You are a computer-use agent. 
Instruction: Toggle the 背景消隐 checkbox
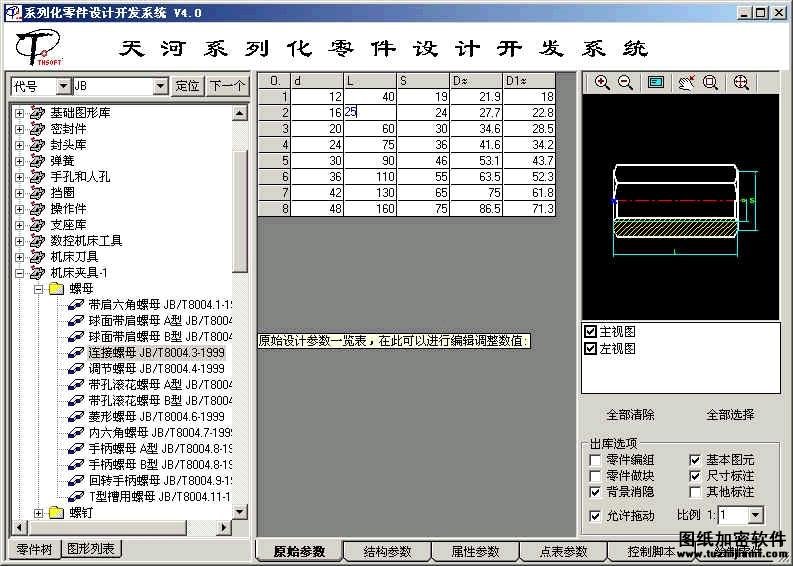coord(595,492)
